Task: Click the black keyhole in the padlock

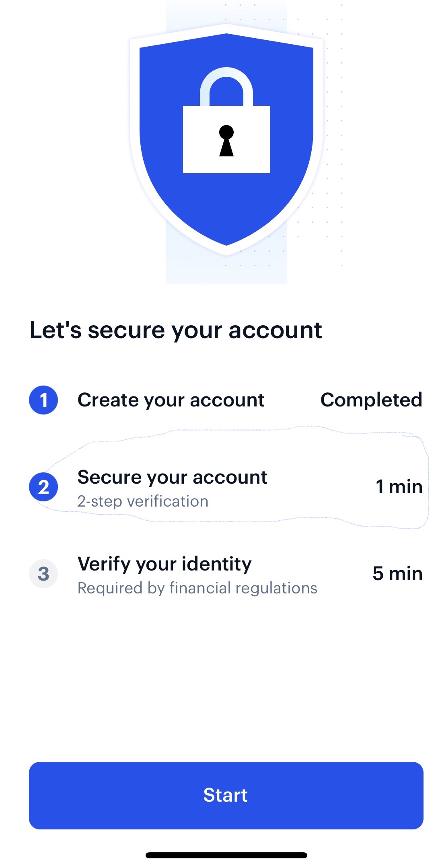Action: coord(226,141)
